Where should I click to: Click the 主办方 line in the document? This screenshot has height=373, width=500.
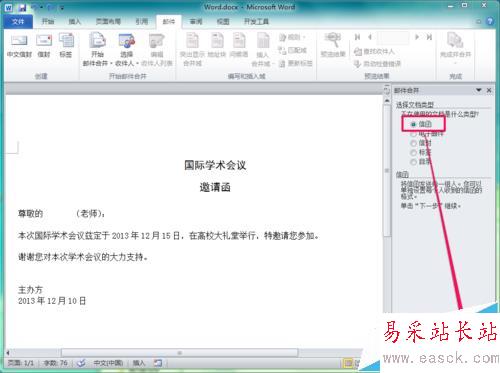(x=30, y=290)
